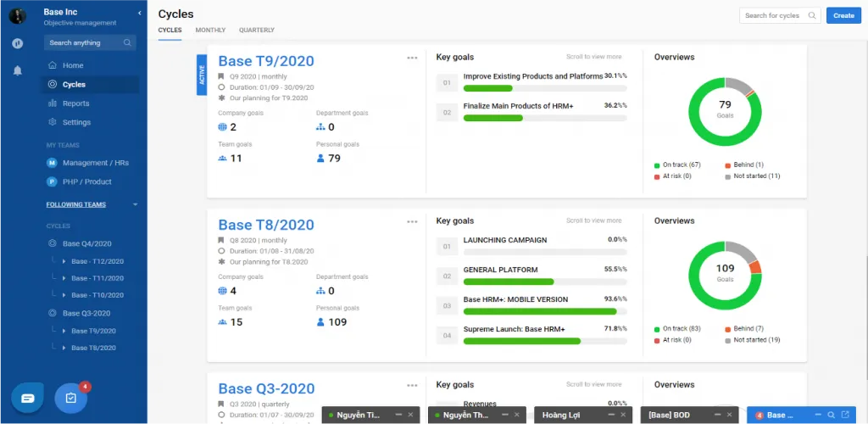This screenshot has width=868, height=424.
Task: Click the chat message bubble button
Action: (27, 397)
